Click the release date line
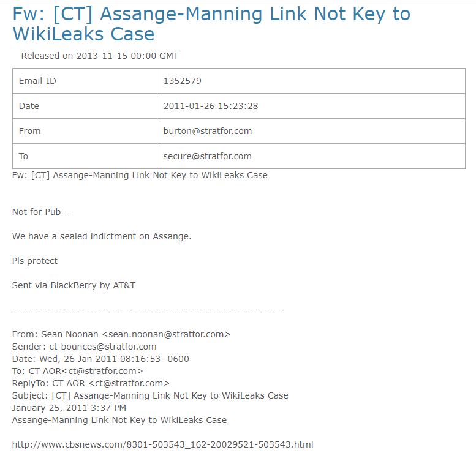The image size is (476, 461). [x=100, y=56]
